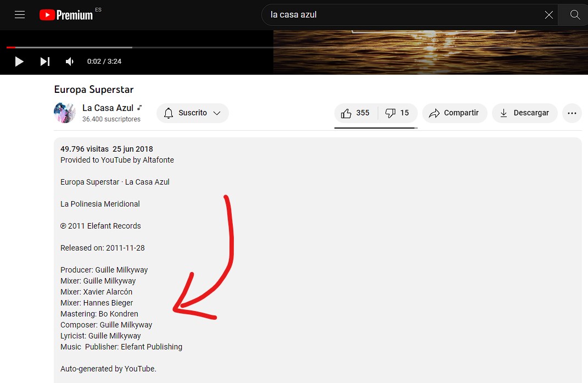The image size is (588, 383).
Task: Mute the video volume
Action: [x=70, y=61]
